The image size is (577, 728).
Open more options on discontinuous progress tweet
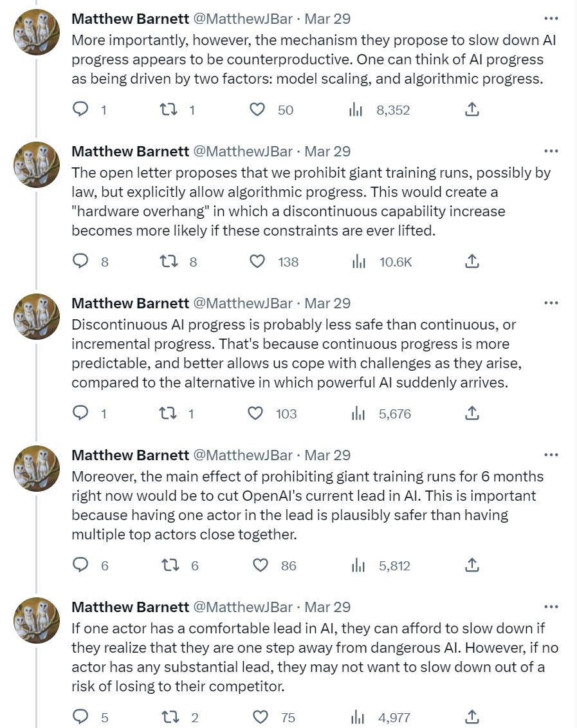pyautogui.click(x=551, y=303)
